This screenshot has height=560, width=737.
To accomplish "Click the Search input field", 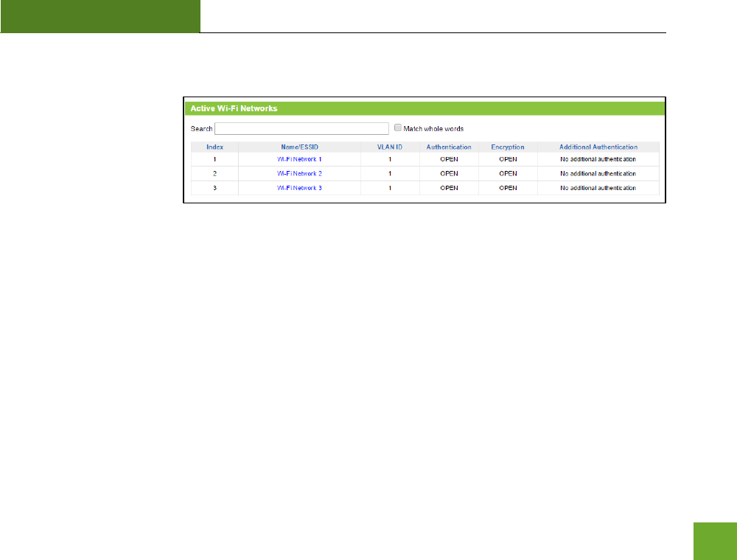I will click(301, 129).
